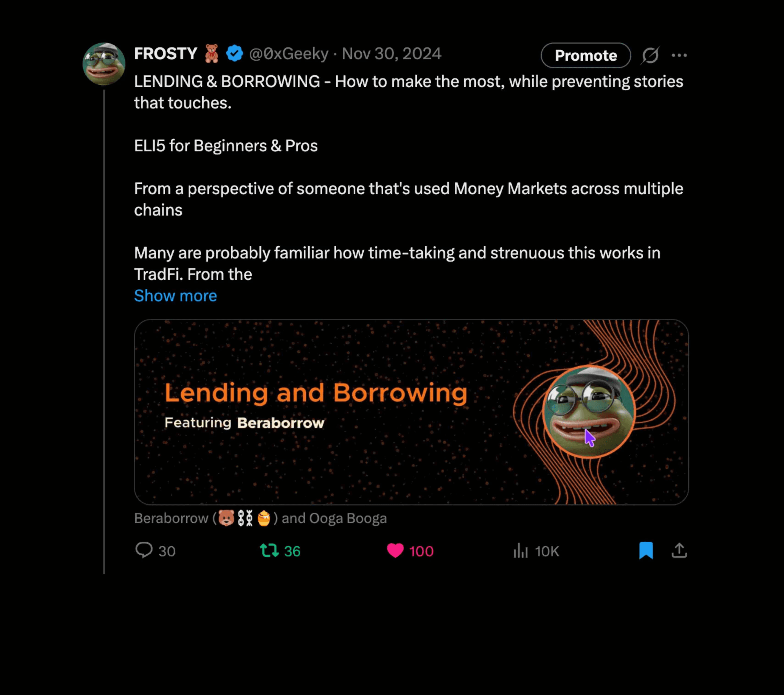
Task: Click the Promote button
Action: pos(586,55)
